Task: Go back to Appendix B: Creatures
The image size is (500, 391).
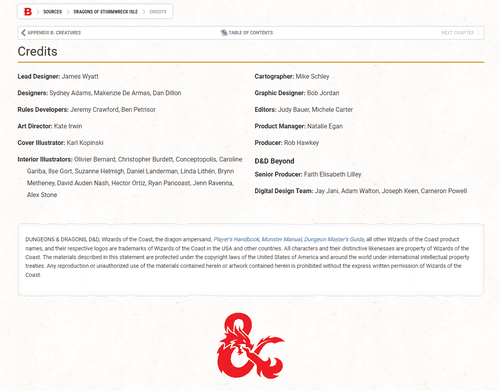Action: (x=54, y=33)
